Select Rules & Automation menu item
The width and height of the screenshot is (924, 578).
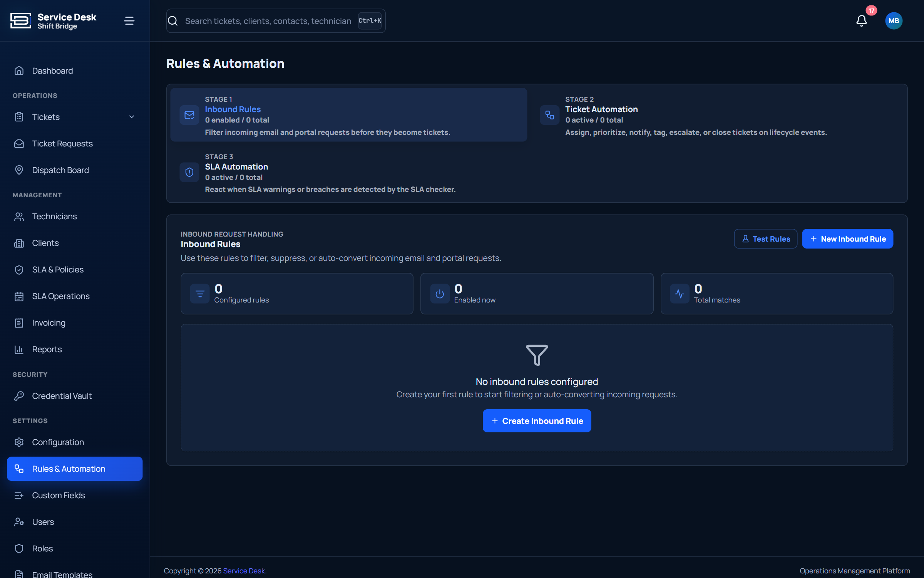pyautogui.click(x=75, y=469)
